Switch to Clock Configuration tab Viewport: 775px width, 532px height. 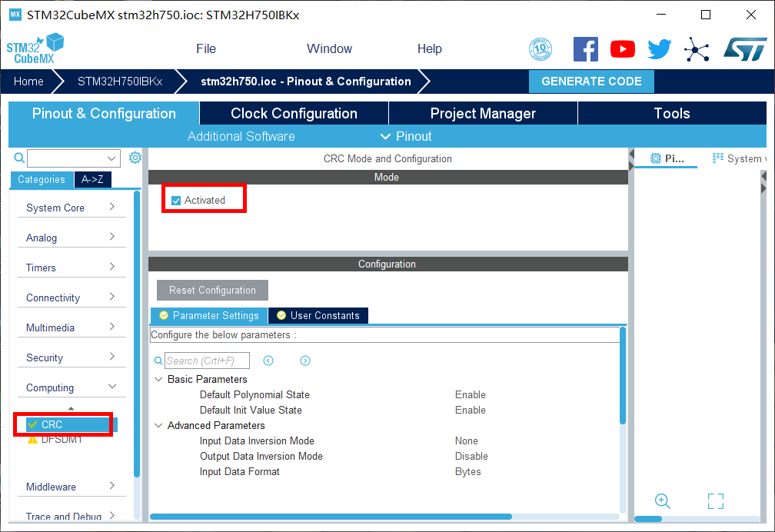294,113
